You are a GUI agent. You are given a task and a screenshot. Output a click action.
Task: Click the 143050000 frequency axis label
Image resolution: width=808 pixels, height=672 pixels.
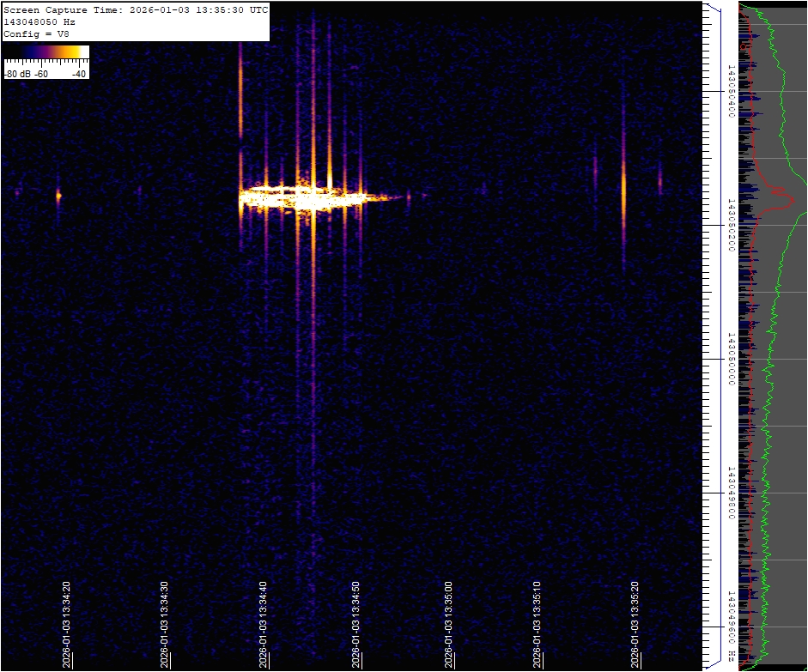click(x=732, y=359)
